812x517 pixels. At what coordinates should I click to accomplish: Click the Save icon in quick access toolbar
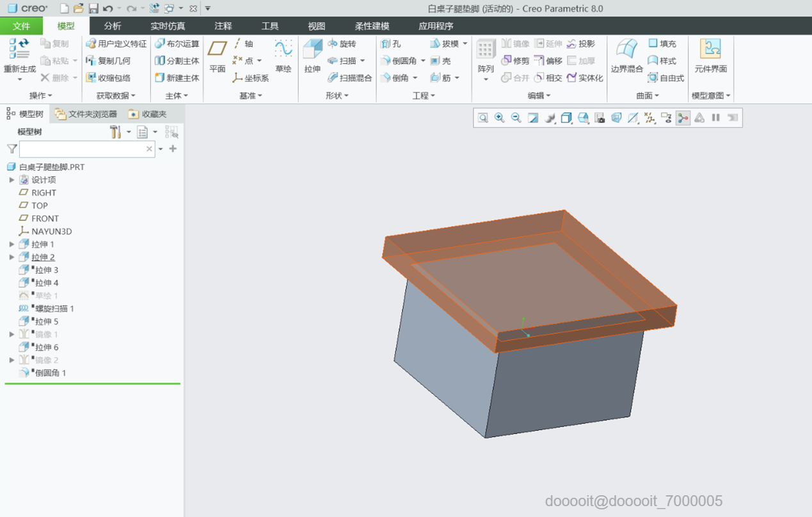93,8
